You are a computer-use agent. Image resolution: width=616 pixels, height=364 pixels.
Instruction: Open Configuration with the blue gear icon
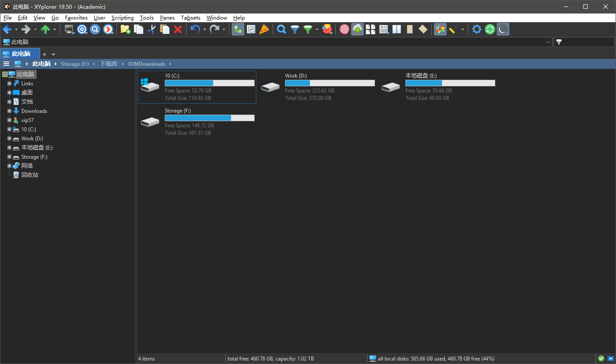(x=477, y=29)
